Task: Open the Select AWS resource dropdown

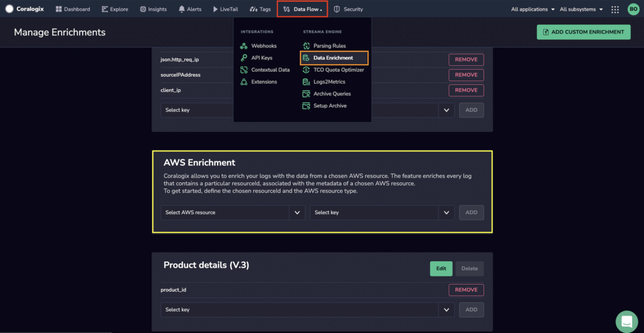Action: click(233, 212)
